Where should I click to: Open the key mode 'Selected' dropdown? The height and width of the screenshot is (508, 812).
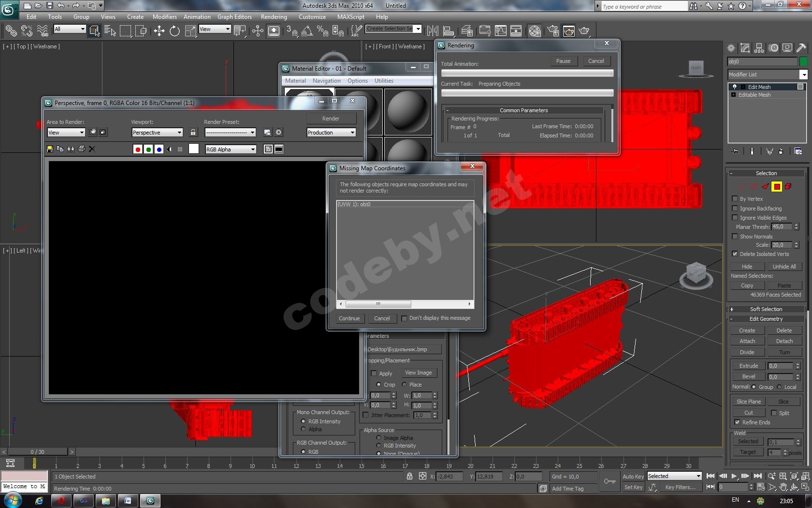[674, 476]
